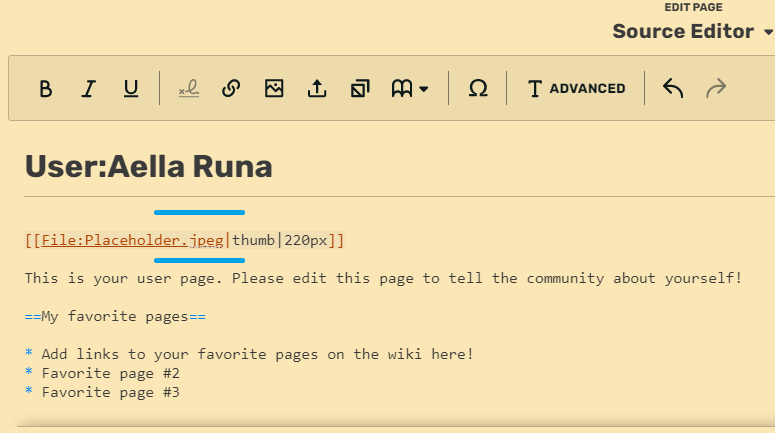The width and height of the screenshot is (775, 433).
Task: Redo the last undone edit
Action: 716,89
